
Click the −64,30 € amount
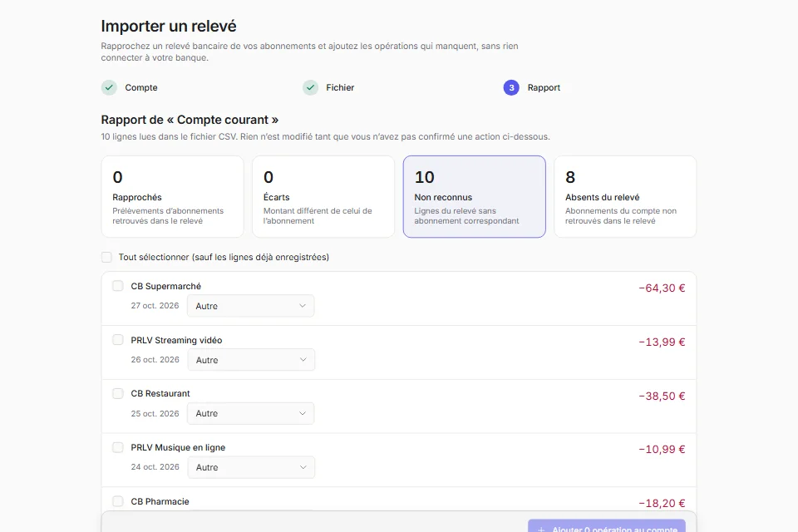point(662,288)
